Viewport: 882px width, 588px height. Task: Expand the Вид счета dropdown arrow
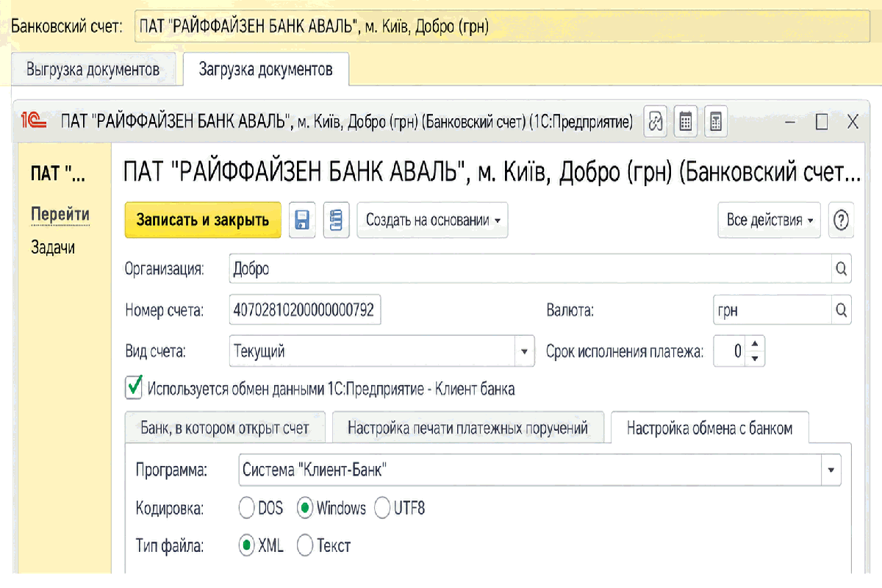click(524, 351)
